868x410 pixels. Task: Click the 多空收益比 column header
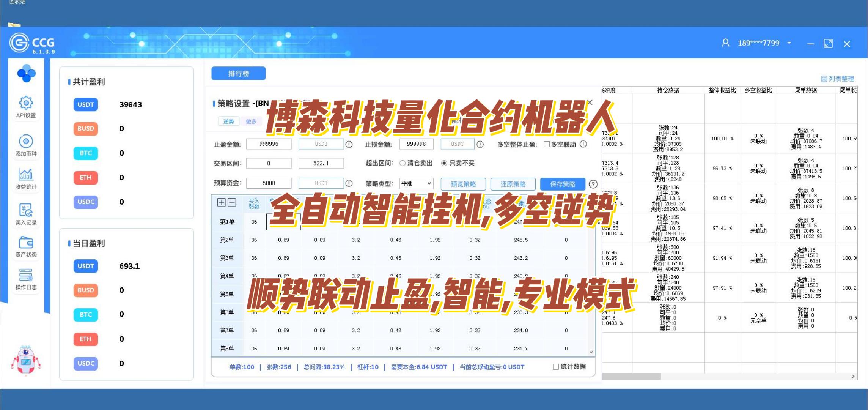click(758, 90)
